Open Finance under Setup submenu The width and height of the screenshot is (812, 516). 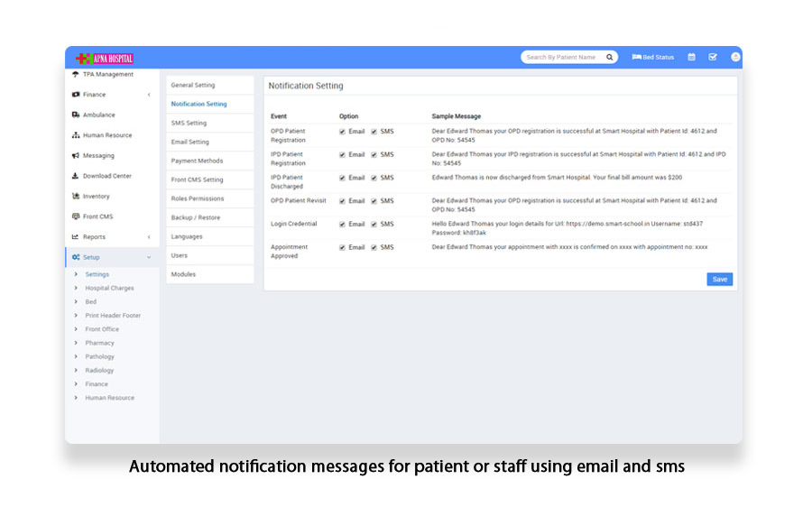(x=97, y=384)
